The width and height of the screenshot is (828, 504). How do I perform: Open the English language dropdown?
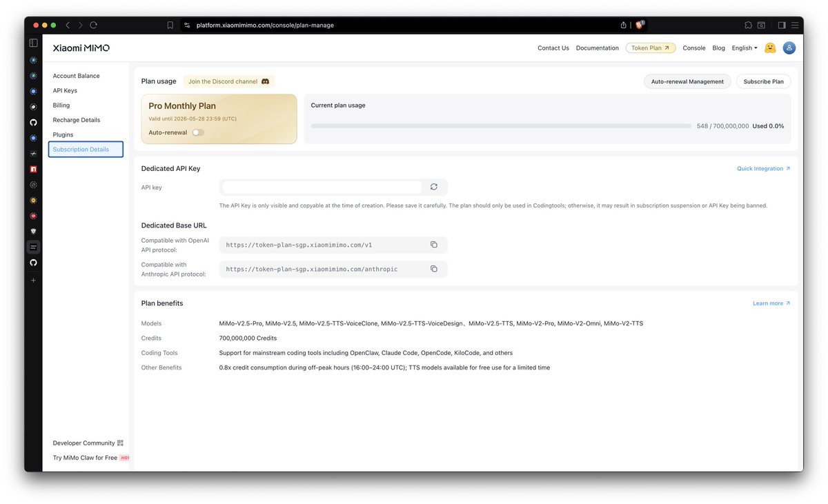pyautogui.click(x=745, y=48)
